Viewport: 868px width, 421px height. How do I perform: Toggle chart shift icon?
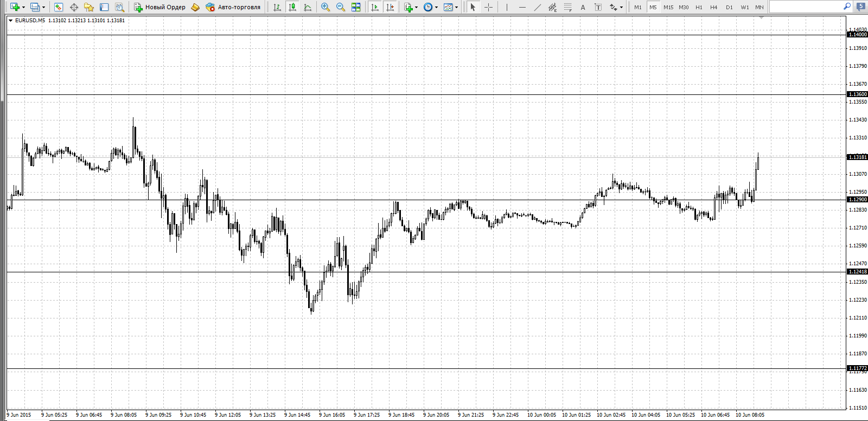(x=390, y=7)
